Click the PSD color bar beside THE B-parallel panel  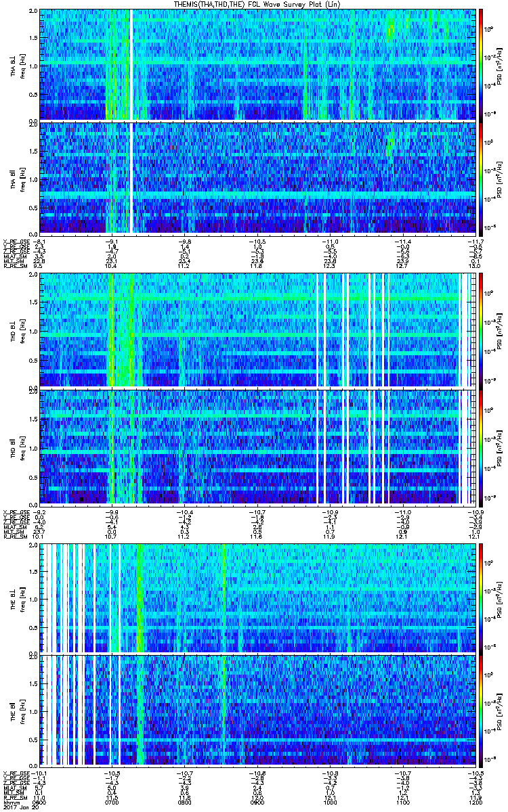point(482,710)
